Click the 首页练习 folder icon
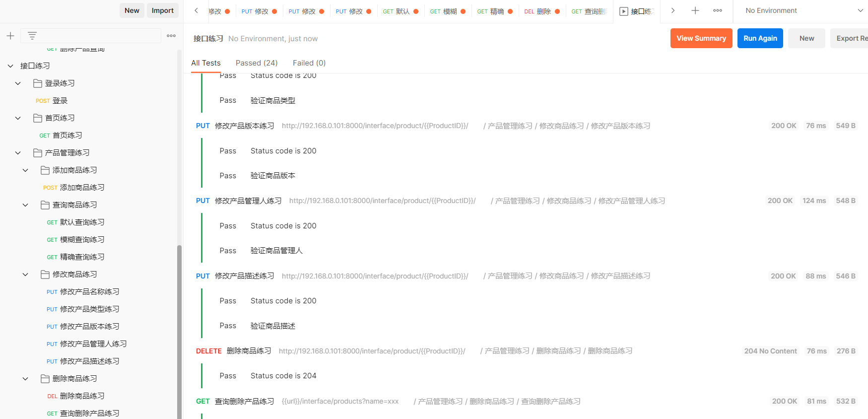This screenshot has height=419, width=868. tap(38, 118)
